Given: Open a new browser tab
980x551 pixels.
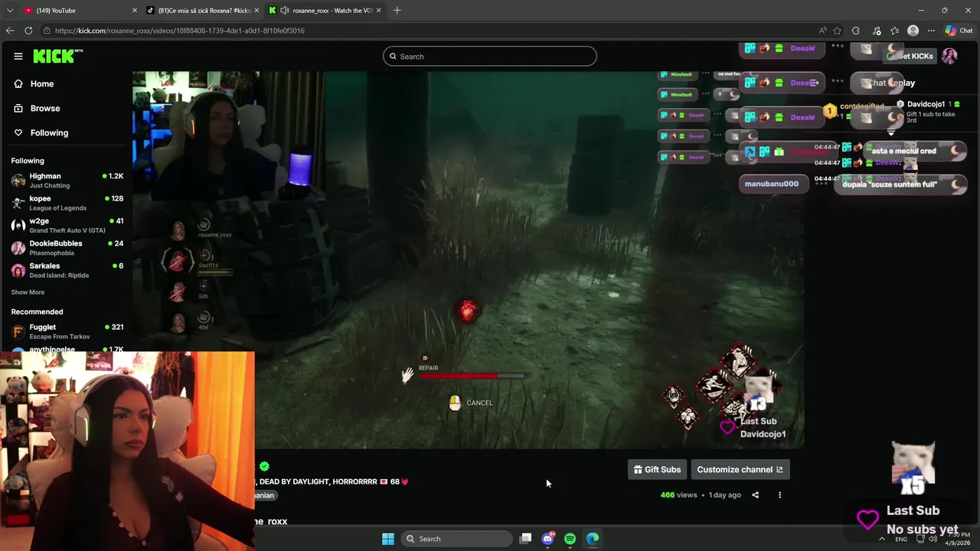Looking at the screenshot, I should point(397,11).
